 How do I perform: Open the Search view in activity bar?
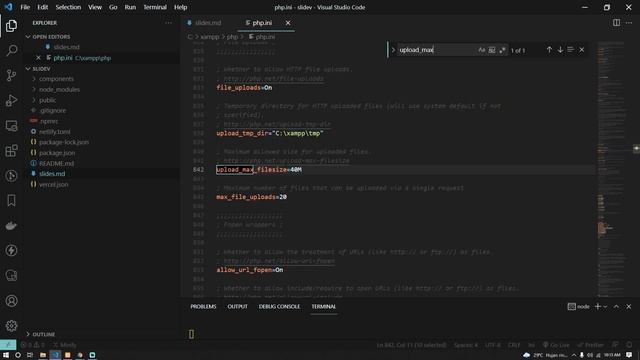point(11,51)
